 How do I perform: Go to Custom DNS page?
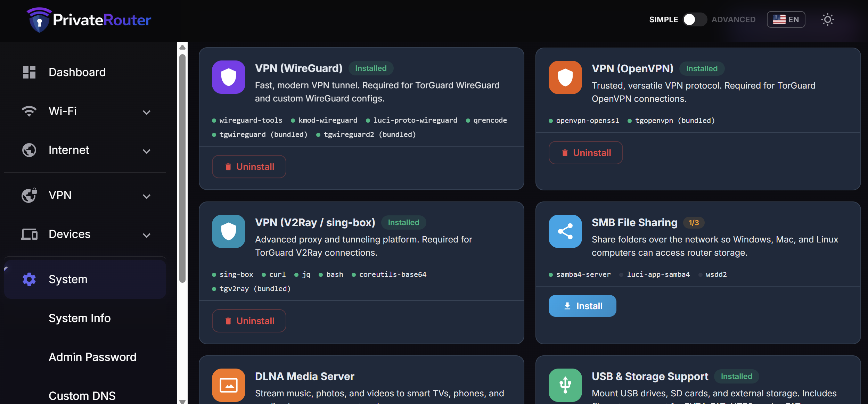[82, 396]
